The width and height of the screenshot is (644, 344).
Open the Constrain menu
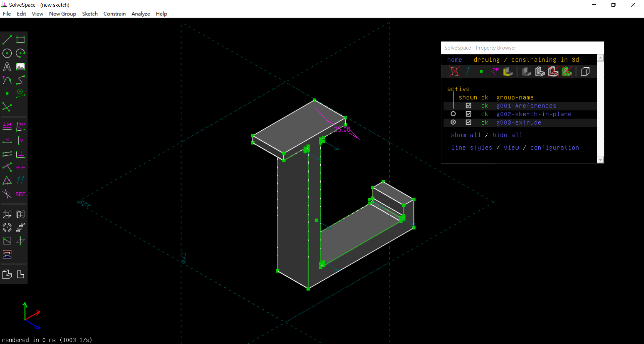(114, 14)
